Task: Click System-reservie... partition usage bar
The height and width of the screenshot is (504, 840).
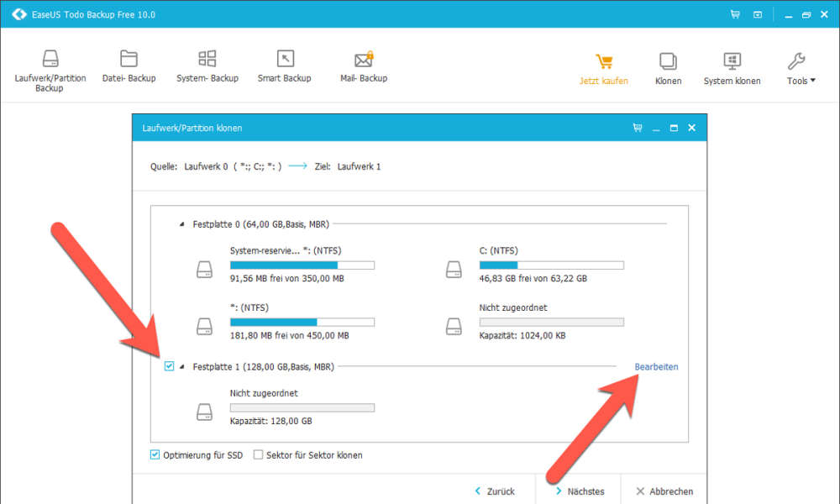Action: (x=302, y=265)
